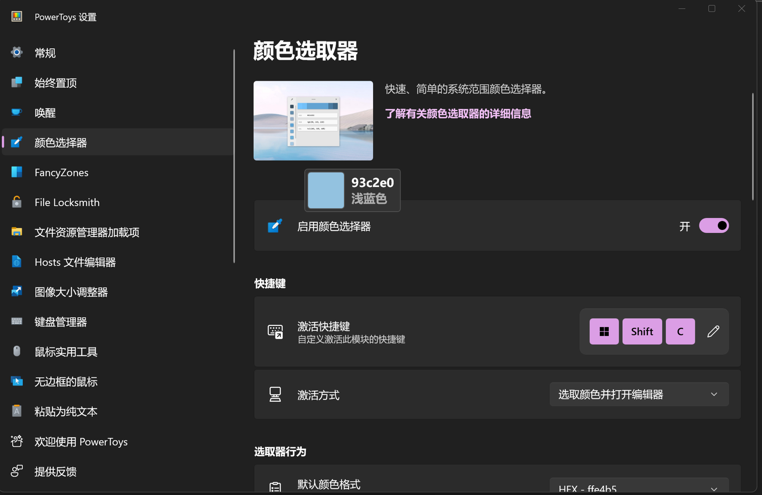Click pencil icon to edit activation shortcut
The image size is (762, 495).
pyautogui.click(x=713, y=331)
